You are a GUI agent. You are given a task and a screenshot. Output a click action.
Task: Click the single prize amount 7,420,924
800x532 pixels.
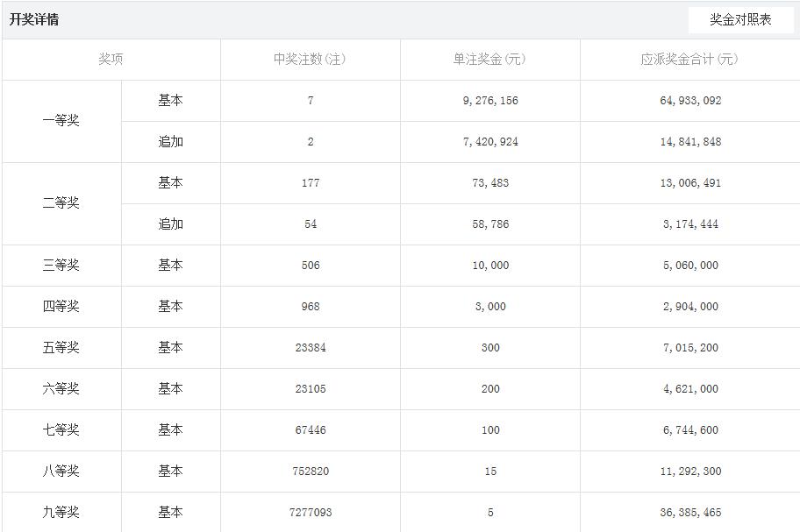click(x=490, y=142)
